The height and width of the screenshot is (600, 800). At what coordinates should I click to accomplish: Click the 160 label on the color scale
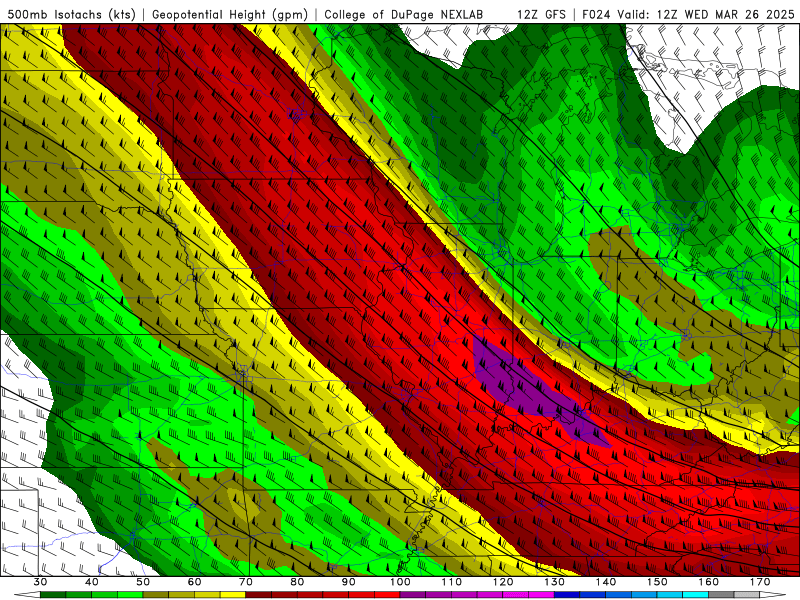point(709,582)
